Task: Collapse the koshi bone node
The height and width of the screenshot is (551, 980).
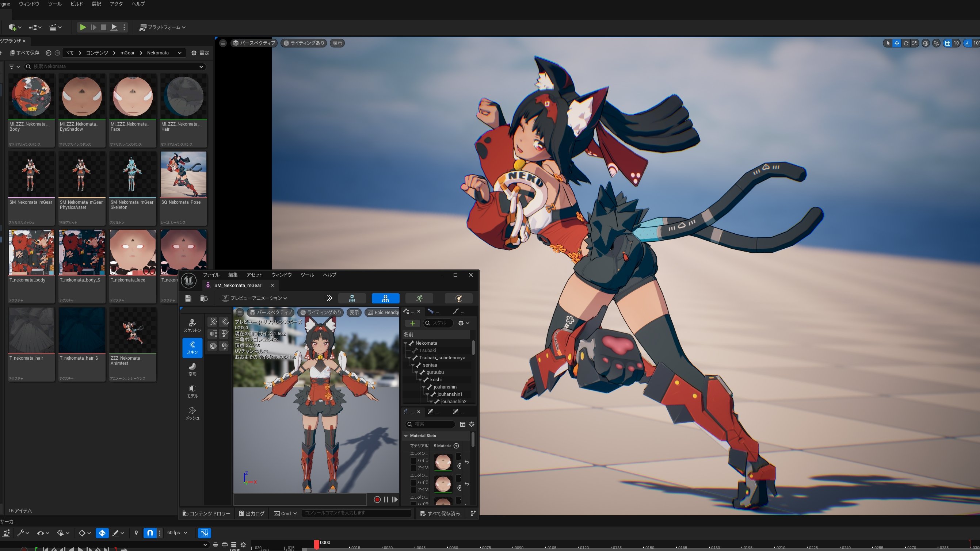Action: point(420,379)
